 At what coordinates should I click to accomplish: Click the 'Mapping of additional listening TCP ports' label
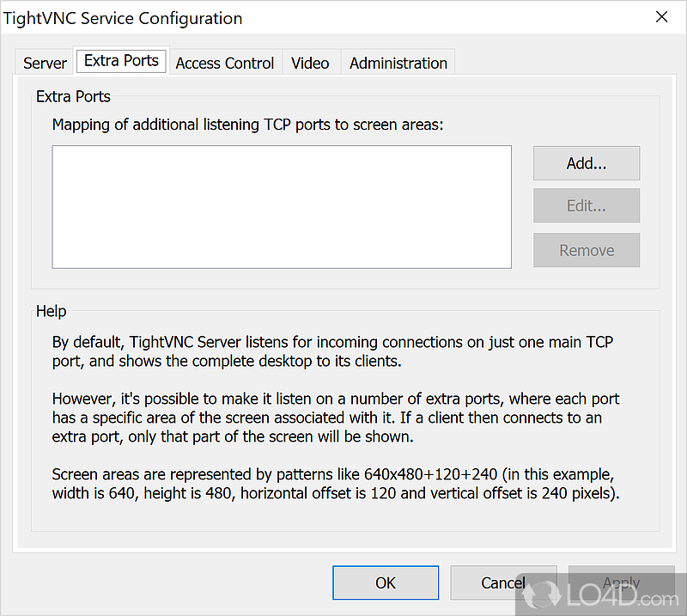[x=248, y=125]
